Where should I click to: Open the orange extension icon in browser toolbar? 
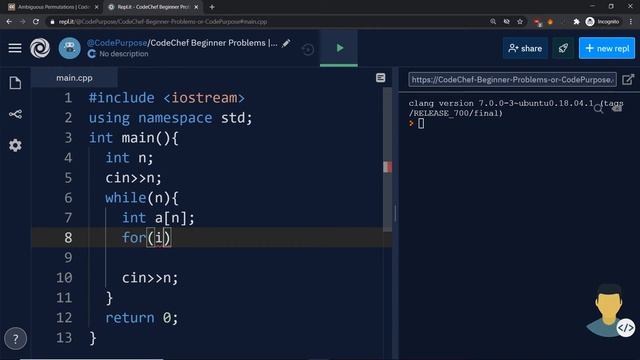pos(550,22)
